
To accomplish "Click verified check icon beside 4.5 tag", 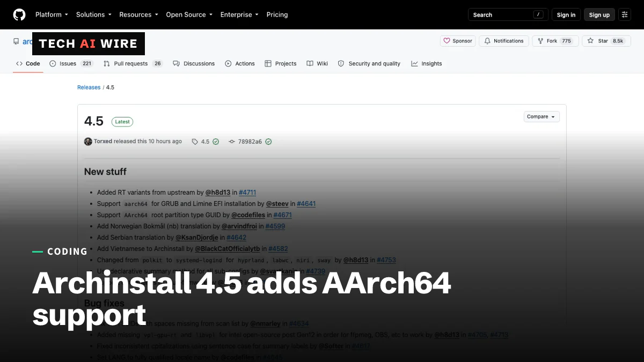I will 216,142.
